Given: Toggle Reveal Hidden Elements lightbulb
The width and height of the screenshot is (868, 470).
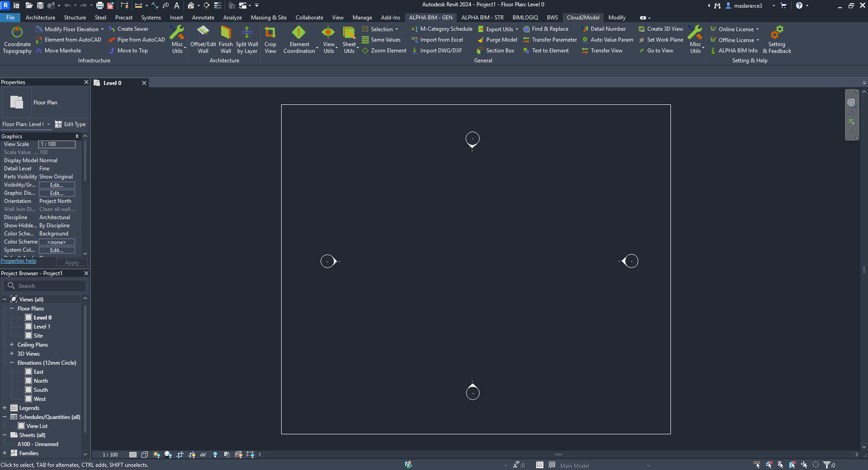Looking at the screenshot, I should [215, 455].
